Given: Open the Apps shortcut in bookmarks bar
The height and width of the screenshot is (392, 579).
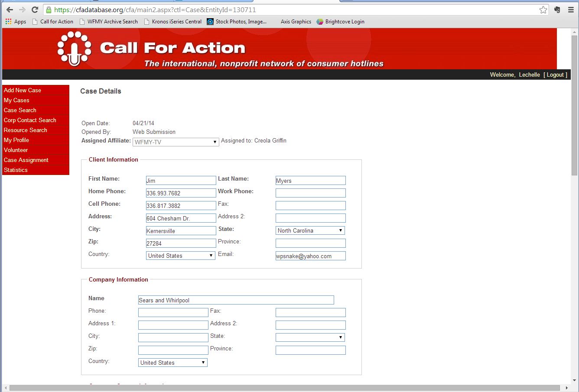Looking at the screenshot, I should [x=16, y=22].
